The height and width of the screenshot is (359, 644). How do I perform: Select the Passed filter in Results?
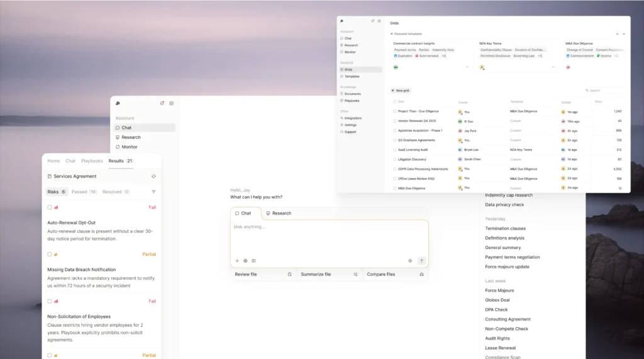click(x=84, y=192)
